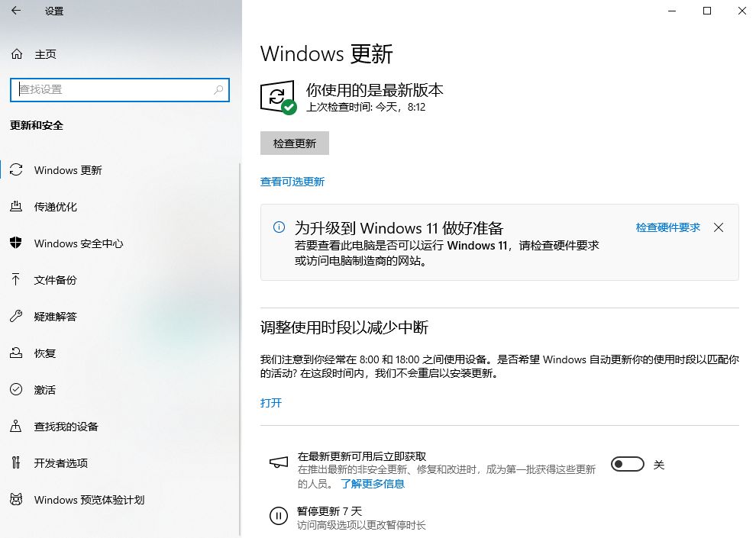756x538 pixels.
Task: Open 传递优化 icon
Action: 16,207
